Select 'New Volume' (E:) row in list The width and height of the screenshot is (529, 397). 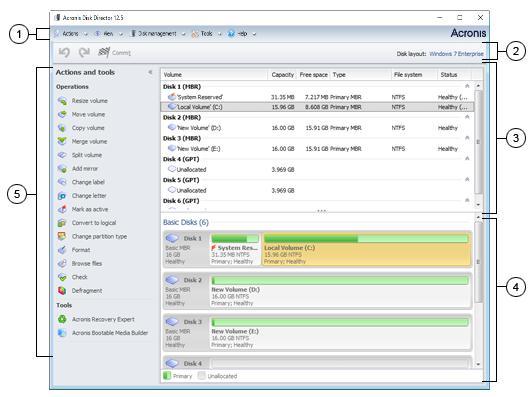pyautogui.click(x=317, y=148)
